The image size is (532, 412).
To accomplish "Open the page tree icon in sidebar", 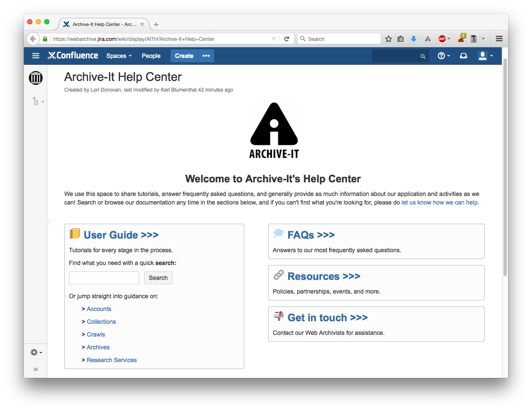I will 36,101.
